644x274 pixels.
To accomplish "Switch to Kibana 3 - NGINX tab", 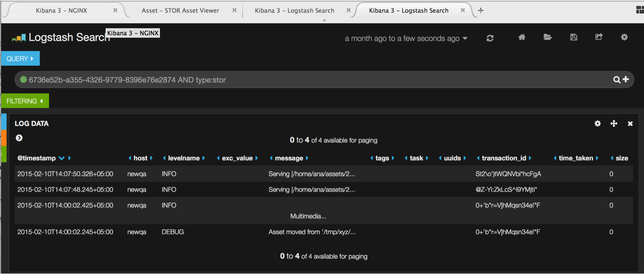I will (61, 11).
